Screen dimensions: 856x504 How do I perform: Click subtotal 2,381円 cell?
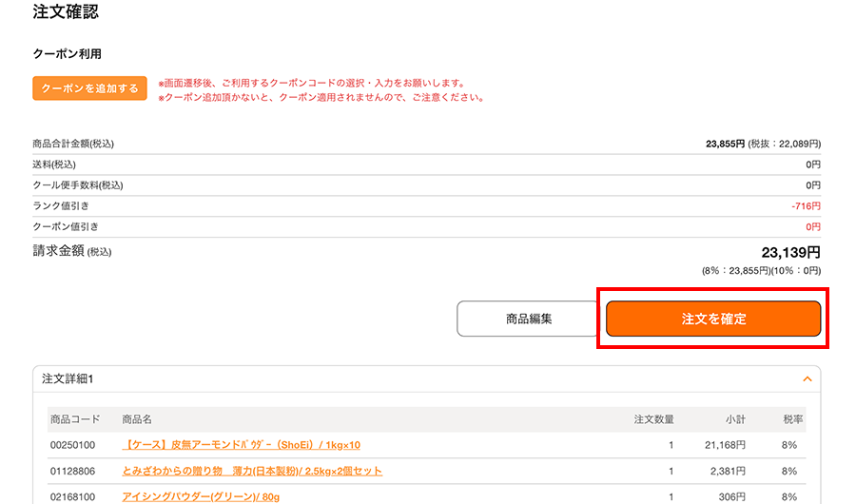coord(728,471)
